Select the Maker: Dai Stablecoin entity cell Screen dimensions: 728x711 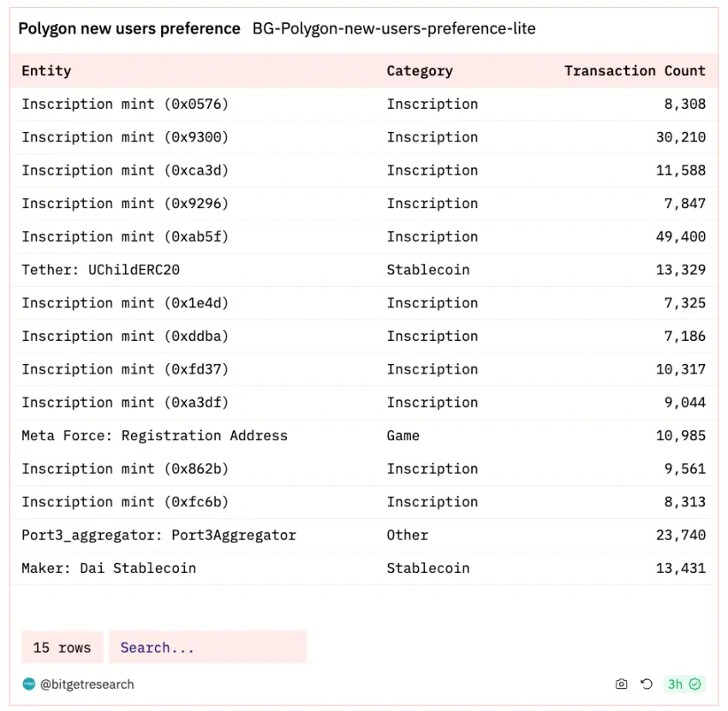(109, 568)
